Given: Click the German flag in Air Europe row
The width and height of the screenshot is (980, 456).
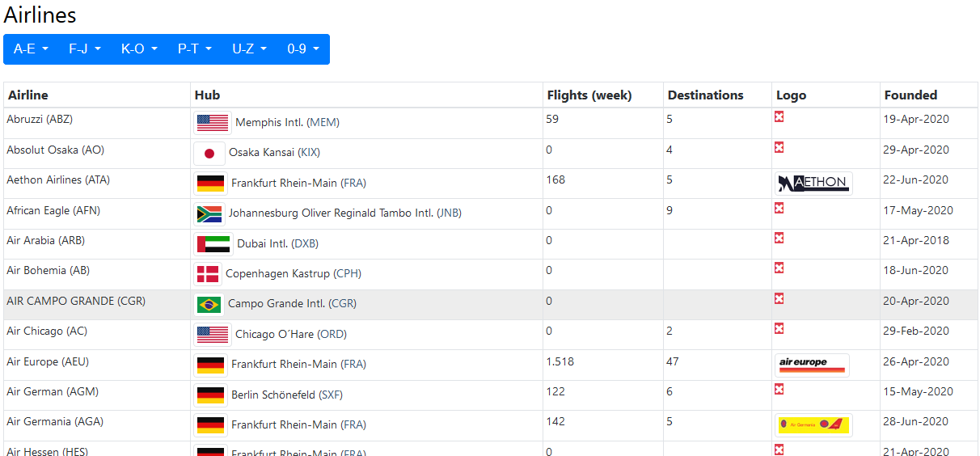Looking at the screenshot, I should 211,365.
